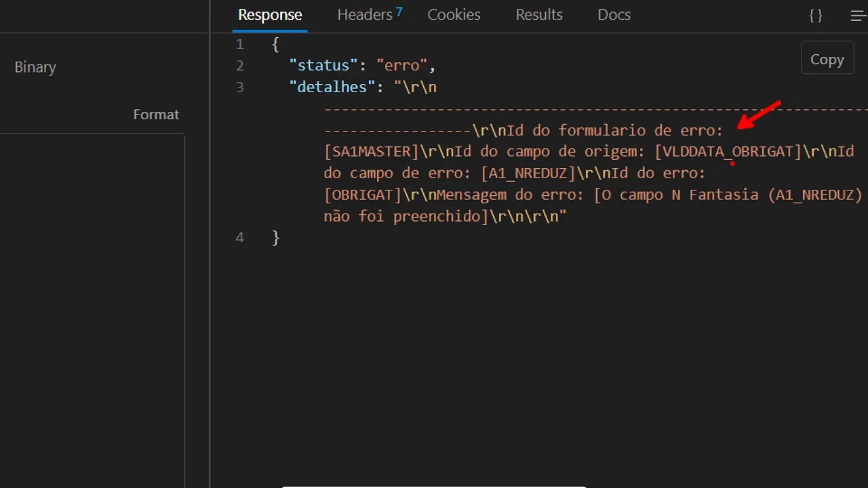Open the Headers tab
The width and height of the screenshot is (868, 488).
click(x=365, y=14)
